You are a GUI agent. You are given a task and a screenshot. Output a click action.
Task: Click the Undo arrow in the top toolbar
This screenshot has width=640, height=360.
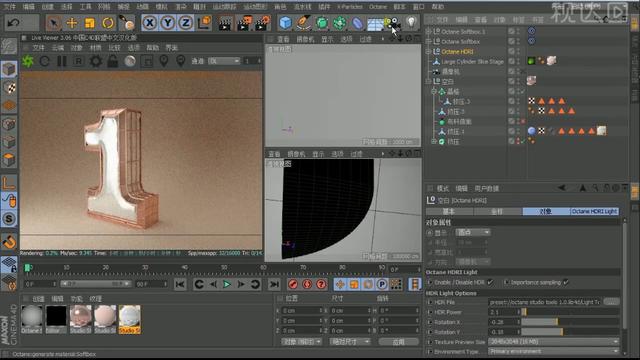click(13, 23)
